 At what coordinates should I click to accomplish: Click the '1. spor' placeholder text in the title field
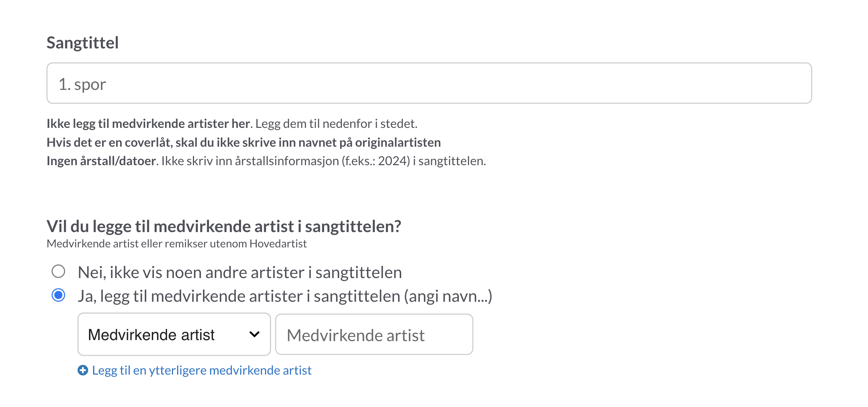coord(82,84)
